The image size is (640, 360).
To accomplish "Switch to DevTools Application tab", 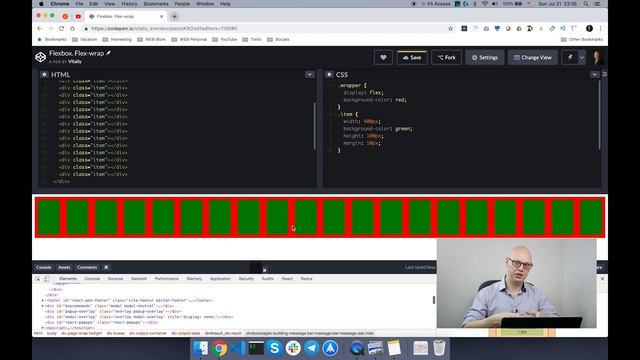I will 220,279.
